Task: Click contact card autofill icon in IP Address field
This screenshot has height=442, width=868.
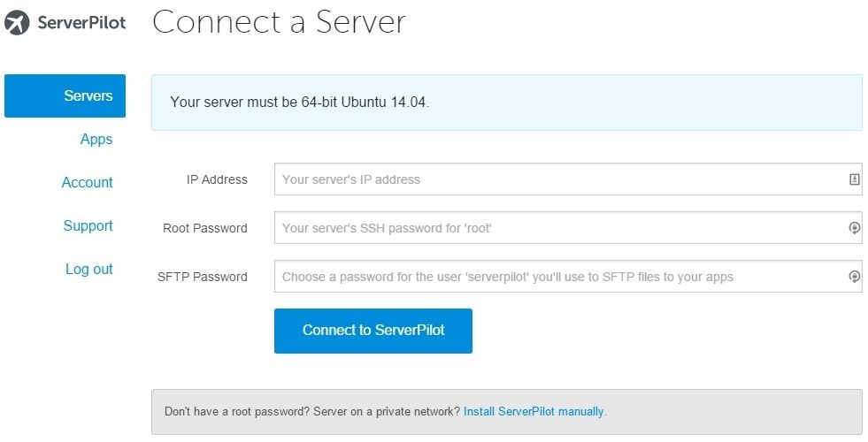Action: pos(854,179)
